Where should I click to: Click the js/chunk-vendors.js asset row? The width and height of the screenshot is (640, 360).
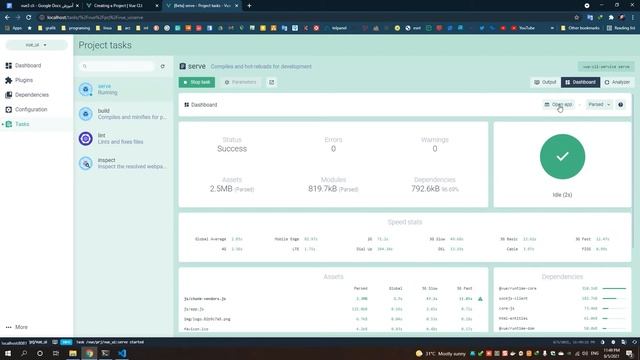[x=333, y=299]
